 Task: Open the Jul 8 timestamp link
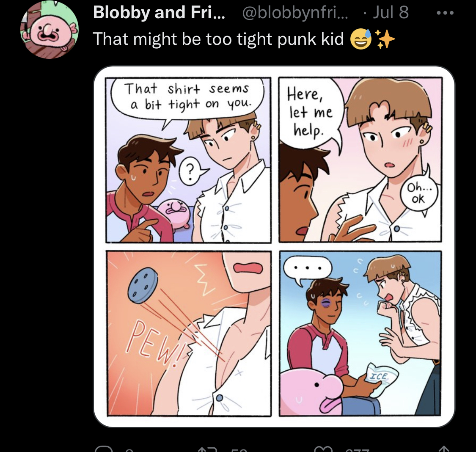(391, 12)
